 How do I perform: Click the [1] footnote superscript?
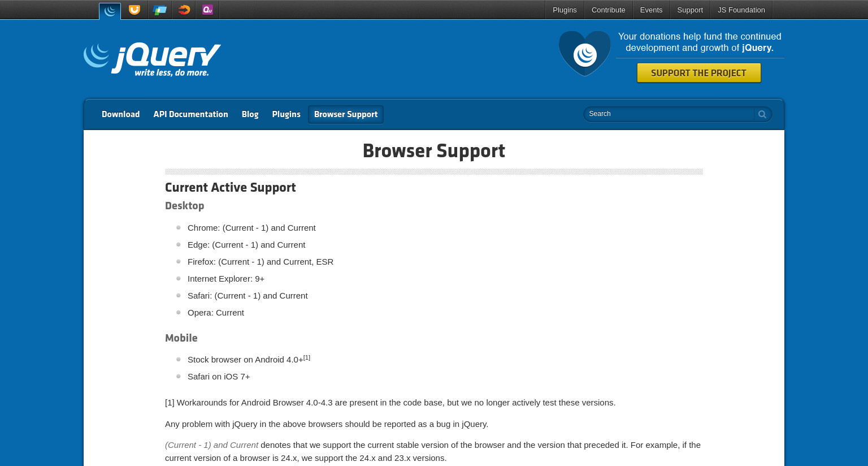307,357
